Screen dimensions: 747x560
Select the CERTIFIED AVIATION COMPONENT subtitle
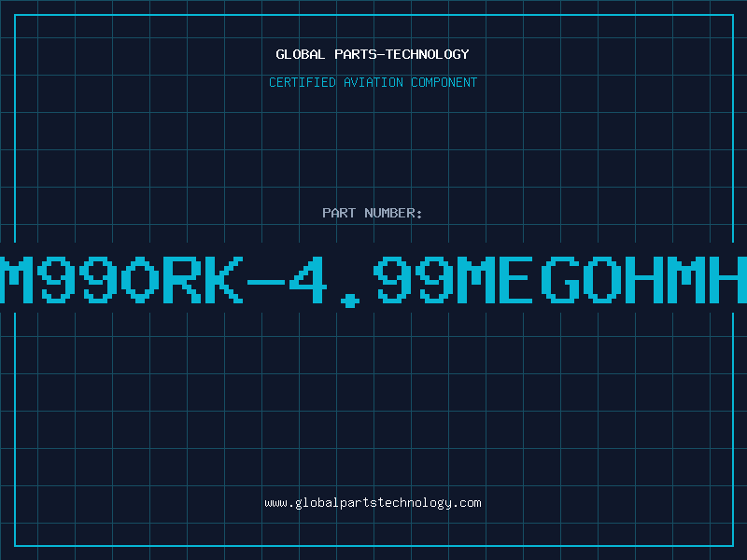[x=373, y=82]
